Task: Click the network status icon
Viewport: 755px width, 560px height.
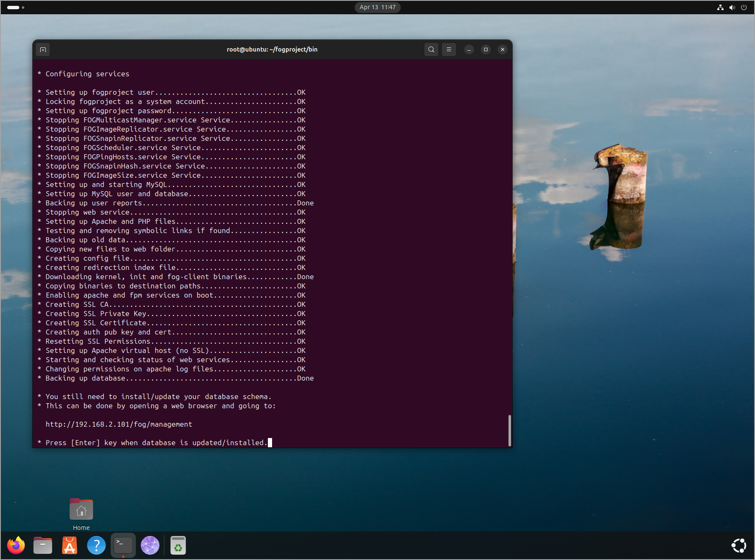Action: (x=720, y=7)
